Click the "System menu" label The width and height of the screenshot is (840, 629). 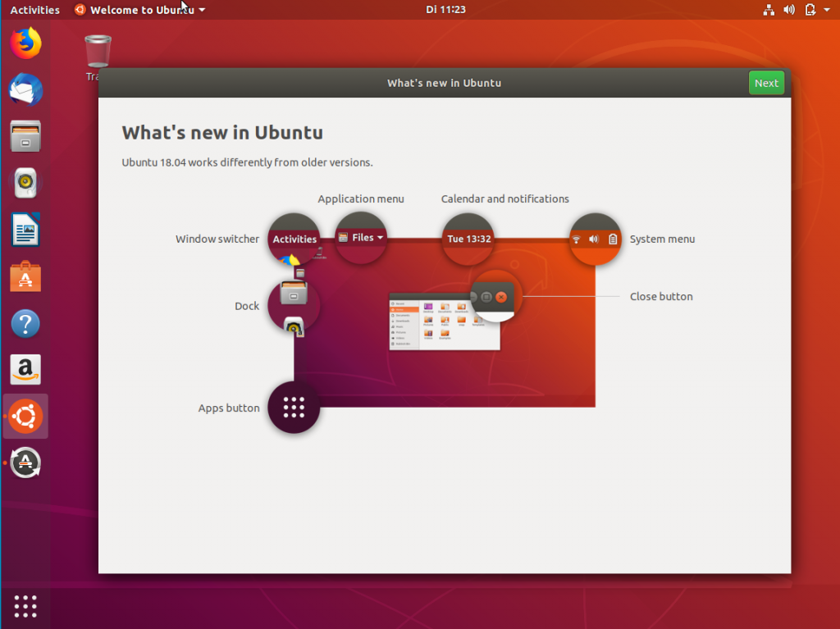click(x=662, y=239)
